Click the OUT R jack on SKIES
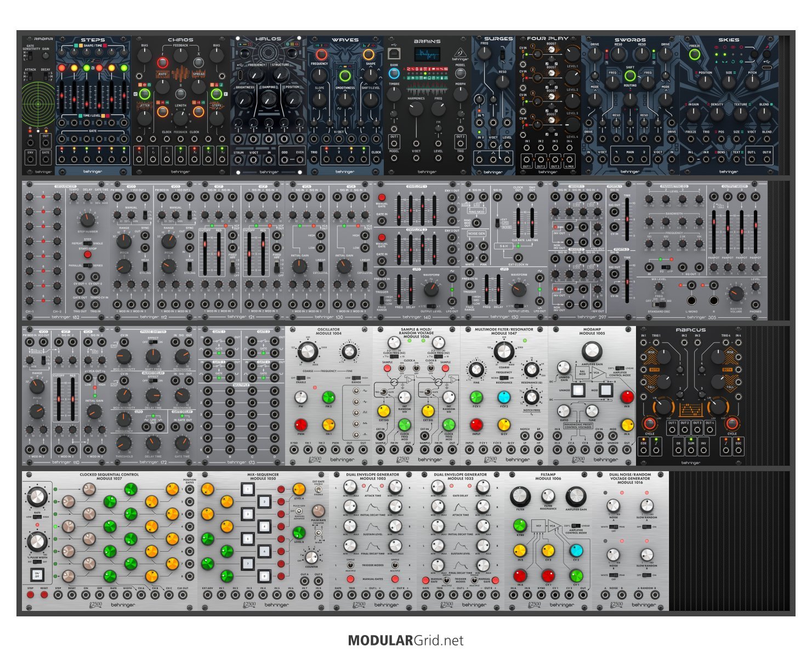The height and width of the screenshot is (652, 812). tap(766, 160)
